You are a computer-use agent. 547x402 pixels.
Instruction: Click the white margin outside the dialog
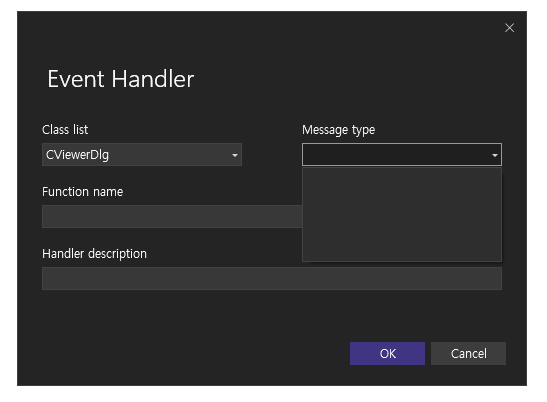272,394
